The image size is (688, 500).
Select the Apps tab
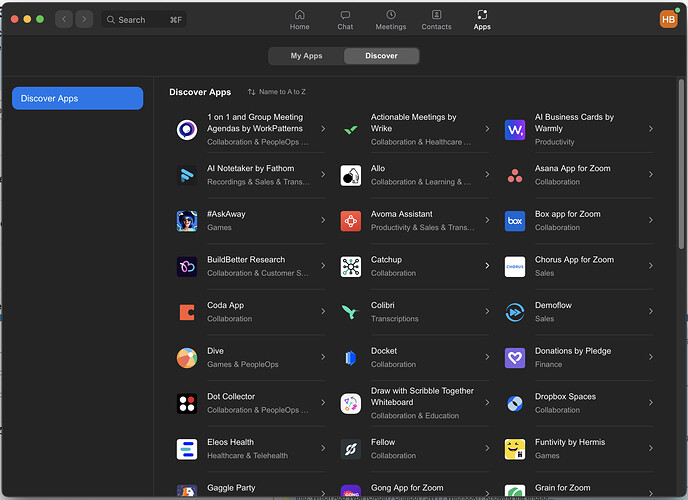[482, 20]
